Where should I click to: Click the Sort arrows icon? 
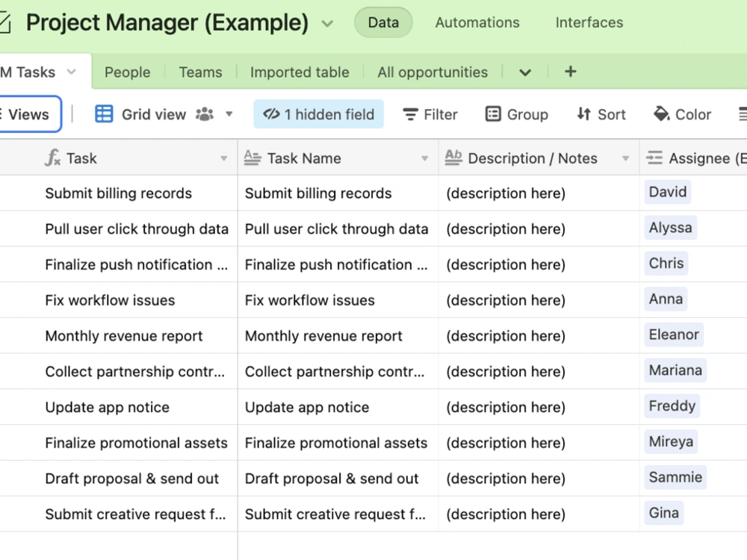(583, 114)
